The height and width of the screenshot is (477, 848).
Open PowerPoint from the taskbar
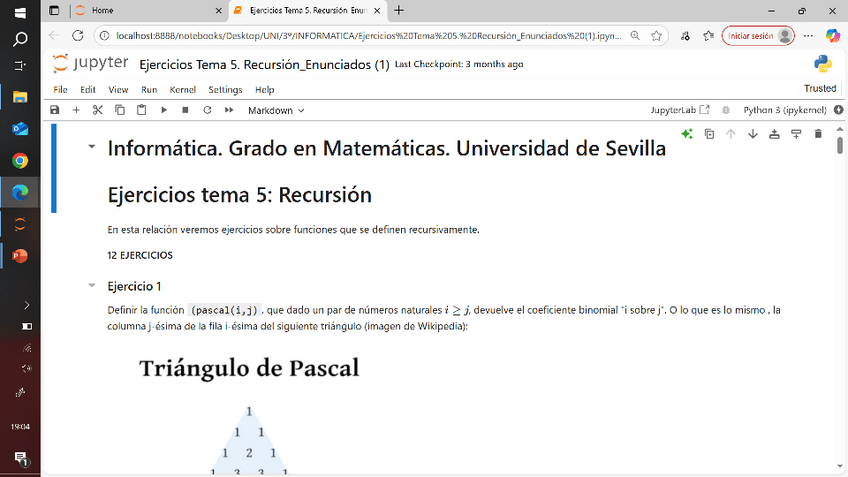click(20, 255)
